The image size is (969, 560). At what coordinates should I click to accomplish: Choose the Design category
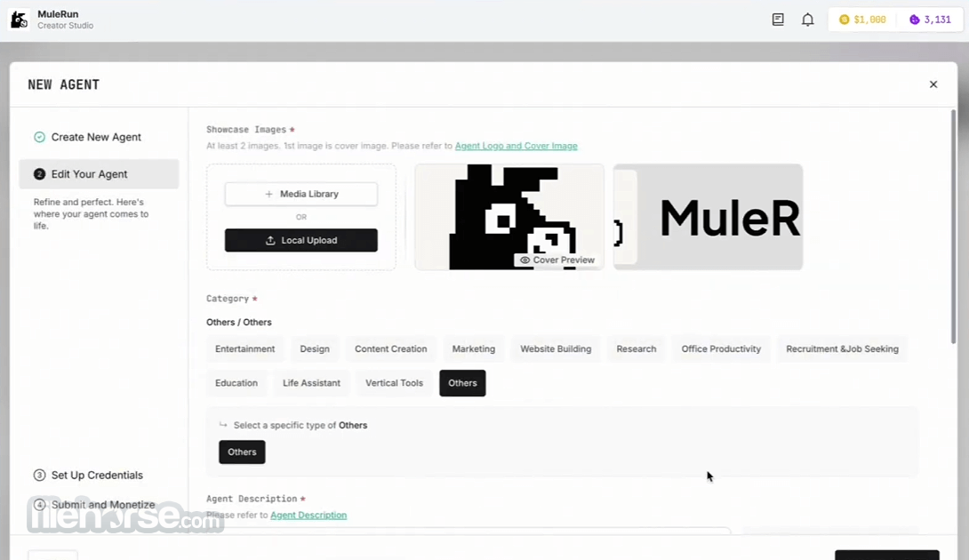tap(315, 349)
